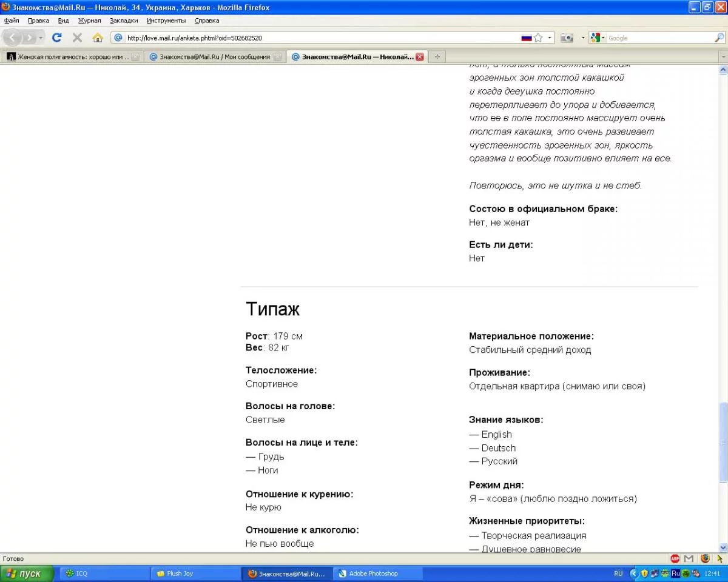
Task: Switch to ICQ in taskbar
Action: (x=104, y=574)
